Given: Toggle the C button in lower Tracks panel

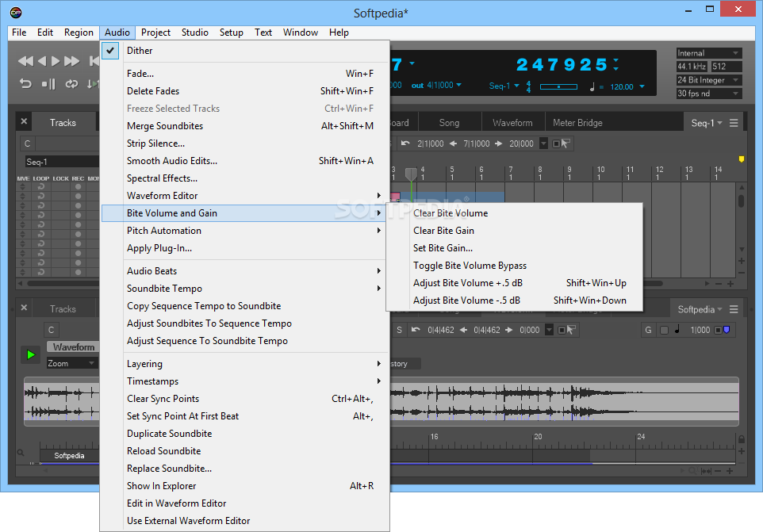Looking at the screenshot, I should (51, 330).
